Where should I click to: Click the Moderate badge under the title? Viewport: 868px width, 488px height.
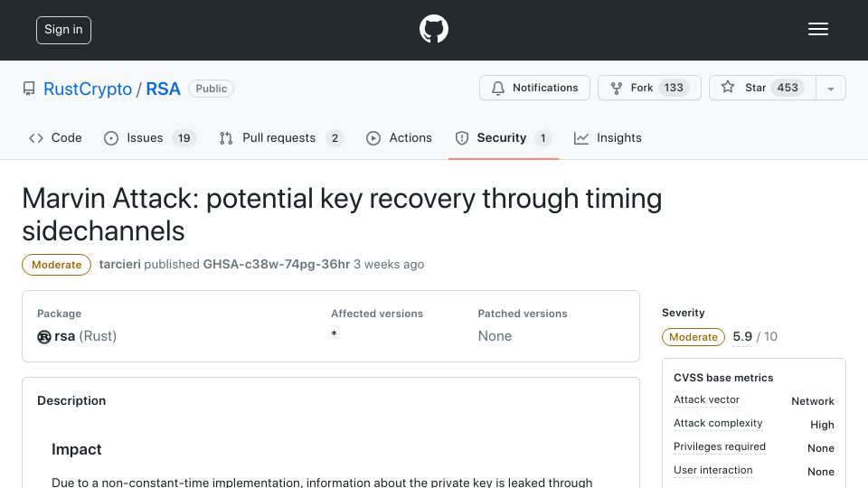(56, 265)
